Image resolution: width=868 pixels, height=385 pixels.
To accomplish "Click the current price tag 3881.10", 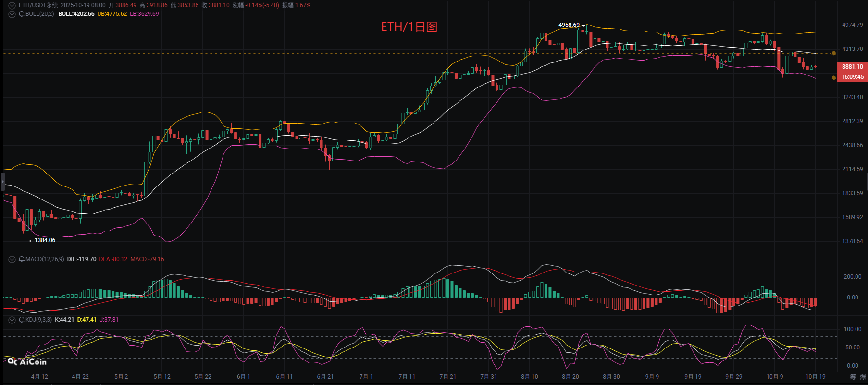I will (853, 67).
